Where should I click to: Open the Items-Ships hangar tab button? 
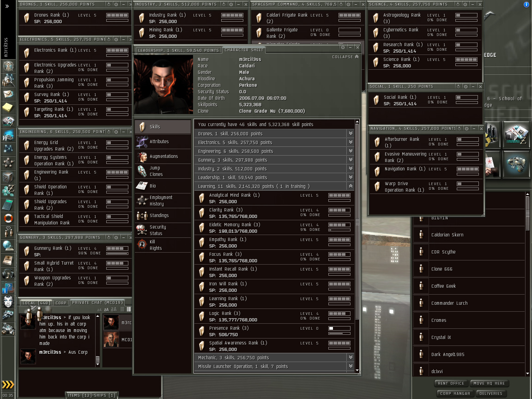[x=91, y=395]
